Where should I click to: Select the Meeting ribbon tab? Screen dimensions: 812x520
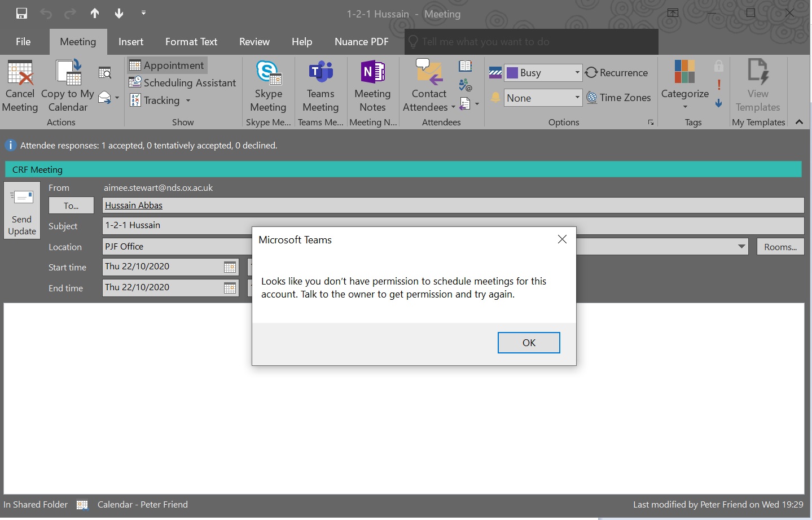[x=78, y=42]
